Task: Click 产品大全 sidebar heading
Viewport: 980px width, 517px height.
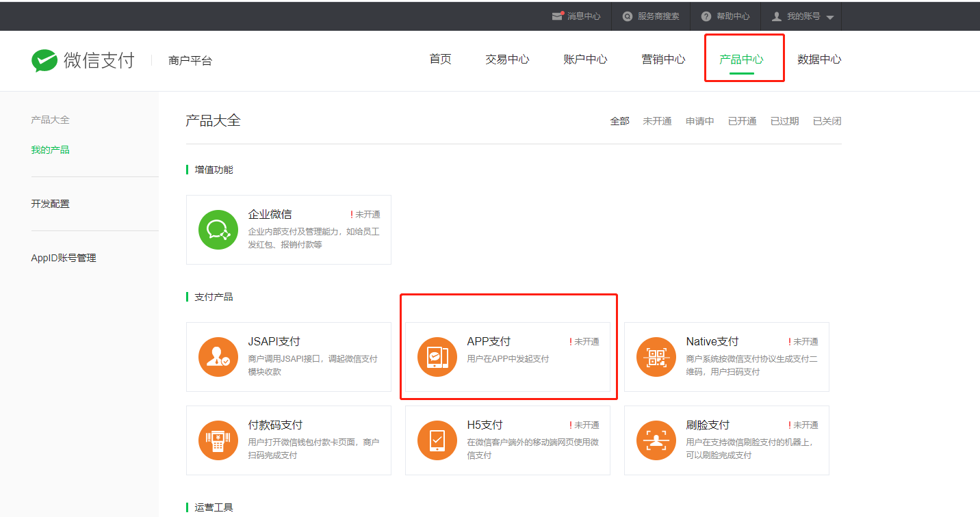Action: (50, 120)
